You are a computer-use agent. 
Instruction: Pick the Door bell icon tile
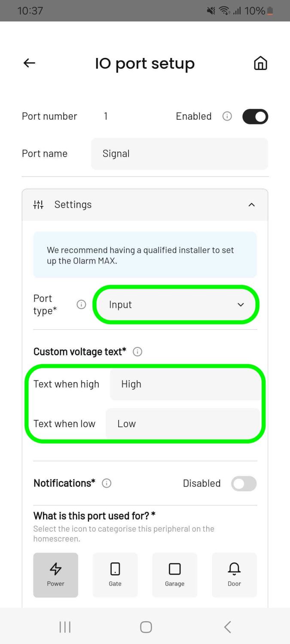[x=234, y=575]
